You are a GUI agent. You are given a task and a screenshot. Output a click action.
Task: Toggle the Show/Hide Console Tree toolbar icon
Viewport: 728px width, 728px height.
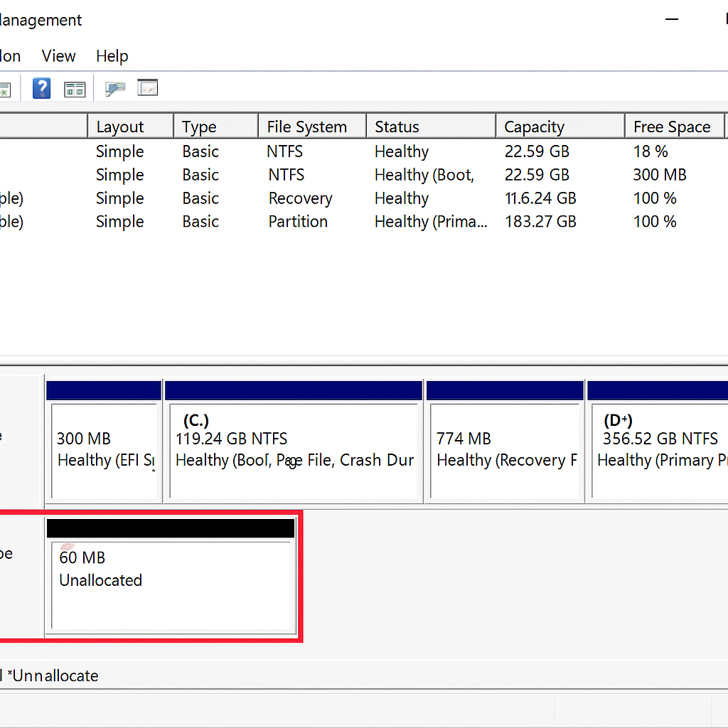pos(75,87)
